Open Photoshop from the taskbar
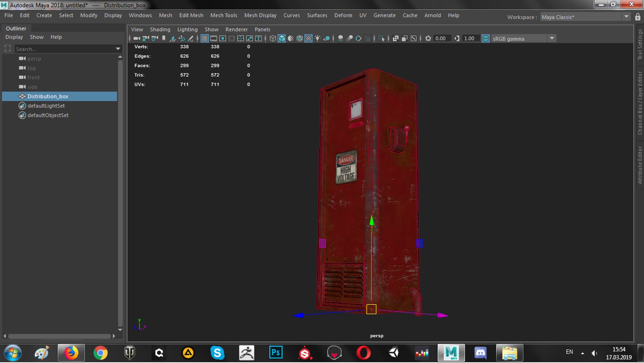The width and height of the screenshot is (644, 363). pos(276,353)
